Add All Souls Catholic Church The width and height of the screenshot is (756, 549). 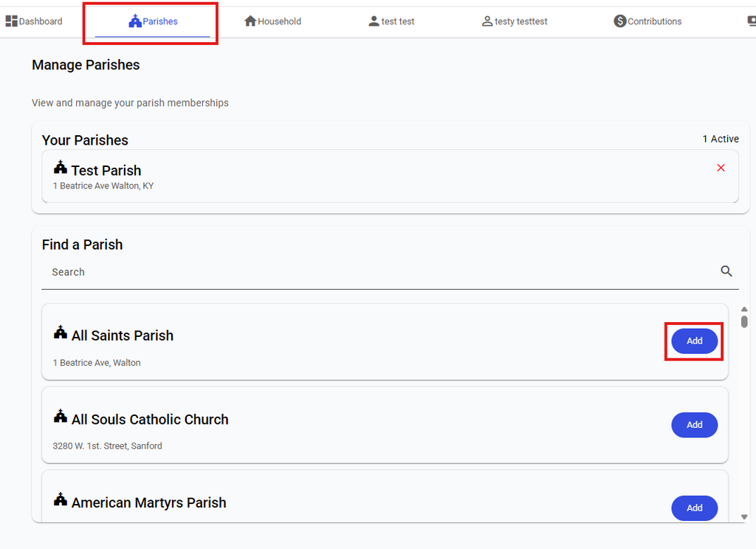tap(694, 425)
